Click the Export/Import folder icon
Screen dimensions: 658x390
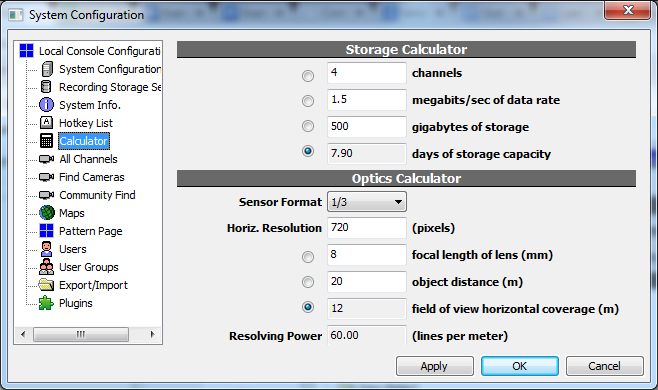(47, 285)
